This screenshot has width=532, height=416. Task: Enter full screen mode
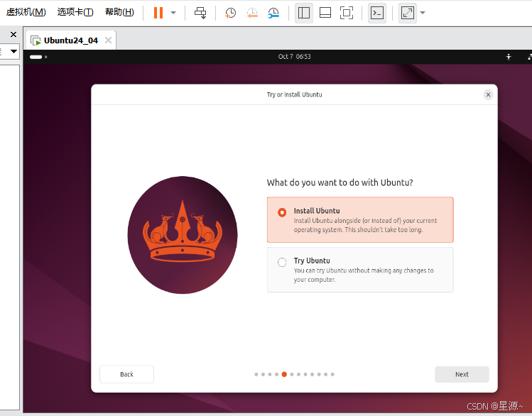(347, 13)
